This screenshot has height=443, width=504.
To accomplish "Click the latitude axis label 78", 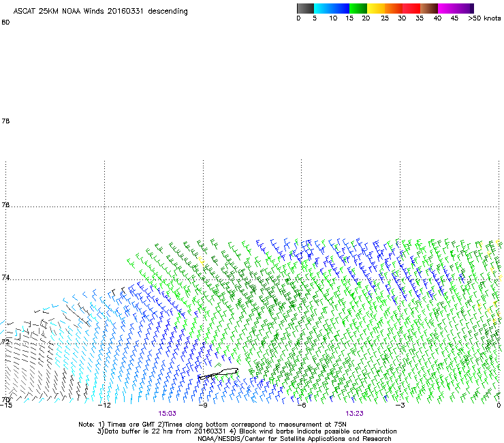I will [x=5, y=121].
